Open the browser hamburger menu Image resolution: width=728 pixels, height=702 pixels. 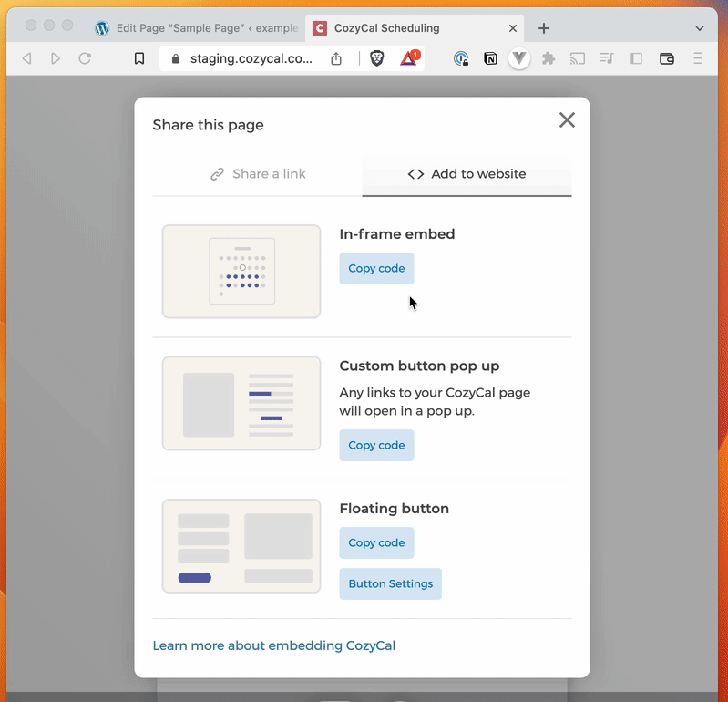(697, 58)
